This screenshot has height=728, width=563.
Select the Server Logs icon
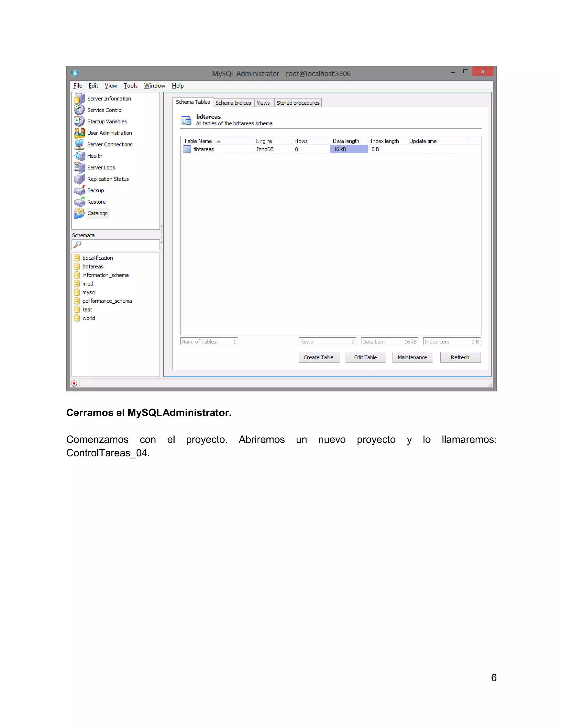[x=79, y=167]
